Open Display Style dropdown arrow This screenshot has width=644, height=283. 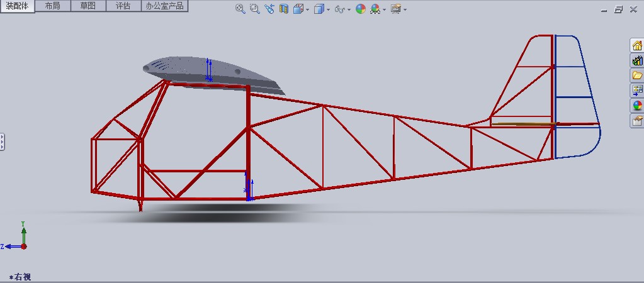328,10
